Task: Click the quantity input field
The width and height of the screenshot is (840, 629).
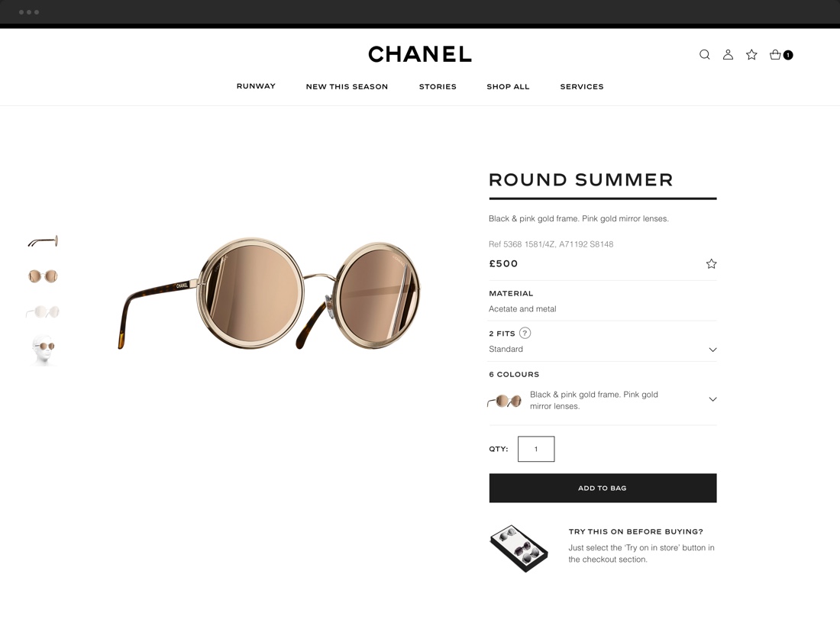Action: coord(536,449)
